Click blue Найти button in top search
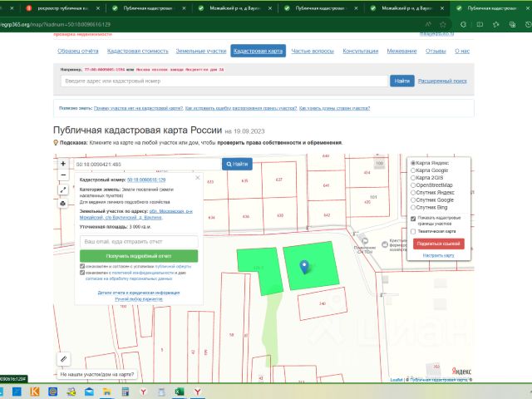This screenshot has width=532, height=399. [402, 81]
